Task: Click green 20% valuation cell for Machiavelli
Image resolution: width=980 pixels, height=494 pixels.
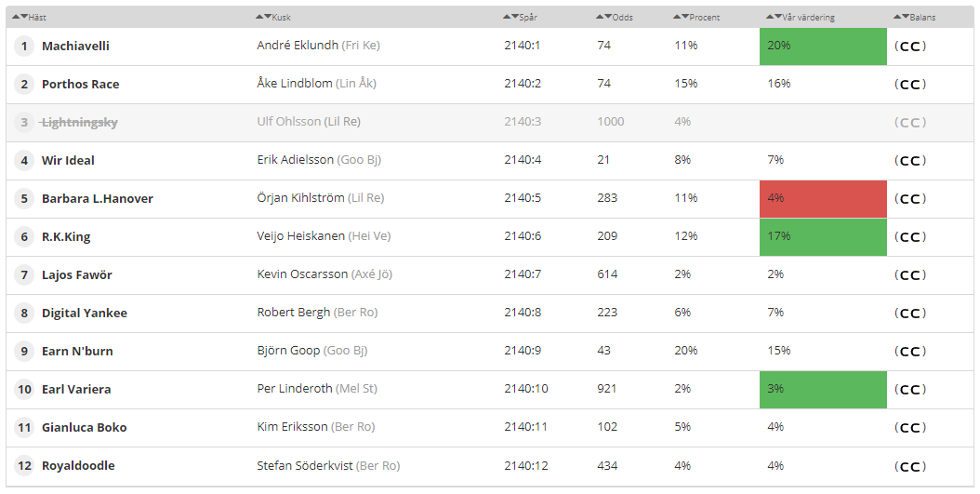Action: (x=823, y=47)
